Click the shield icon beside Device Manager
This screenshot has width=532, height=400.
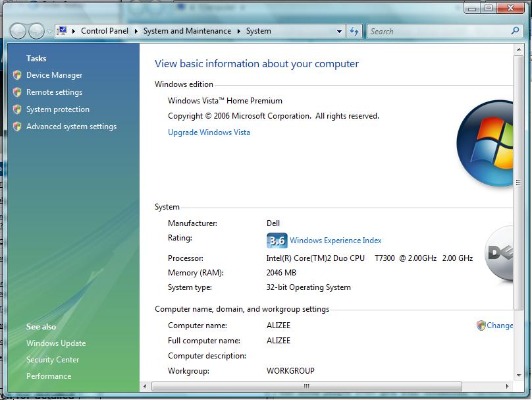pos(17,75)
